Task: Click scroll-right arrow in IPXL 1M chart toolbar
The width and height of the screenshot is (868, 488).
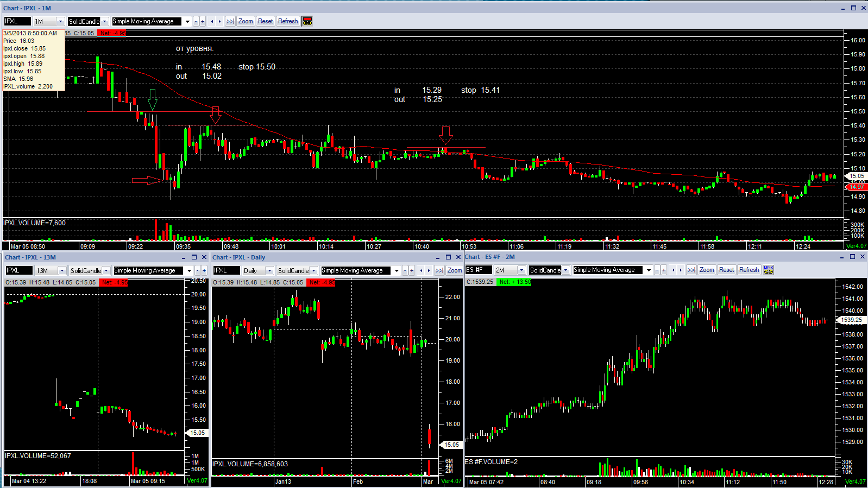Action: tap(219, 21)
